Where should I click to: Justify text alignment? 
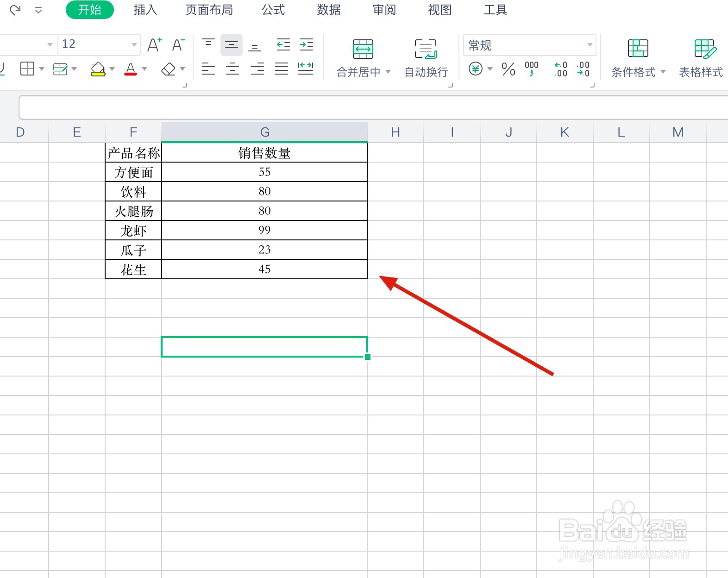click(282, 69)
